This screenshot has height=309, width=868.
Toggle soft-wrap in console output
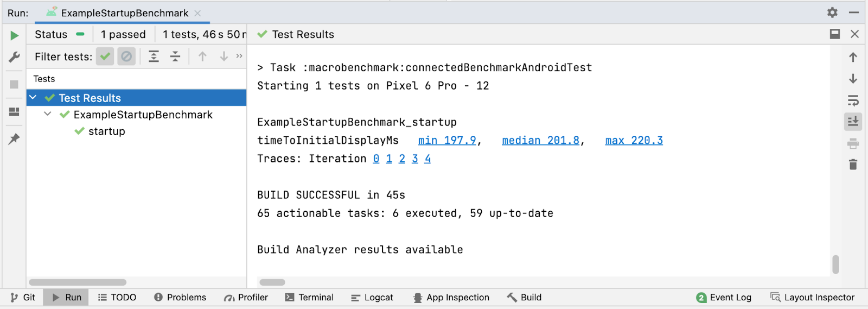click(x=853, y=100)
